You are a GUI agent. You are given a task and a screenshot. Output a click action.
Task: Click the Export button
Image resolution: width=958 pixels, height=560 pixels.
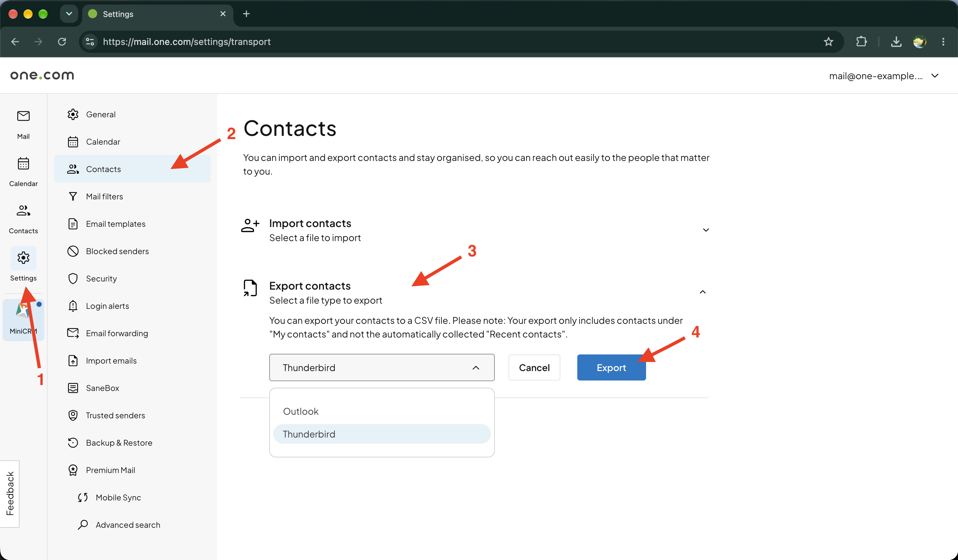tap(611, 367)
